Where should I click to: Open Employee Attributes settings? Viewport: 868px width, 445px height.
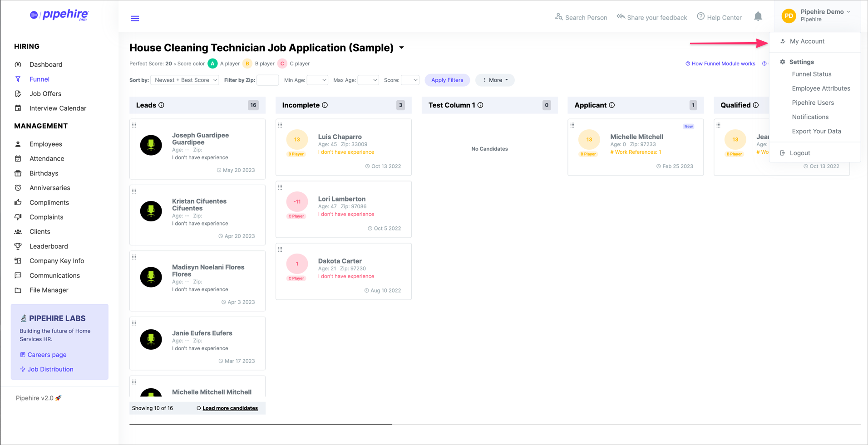coord(821,88)
